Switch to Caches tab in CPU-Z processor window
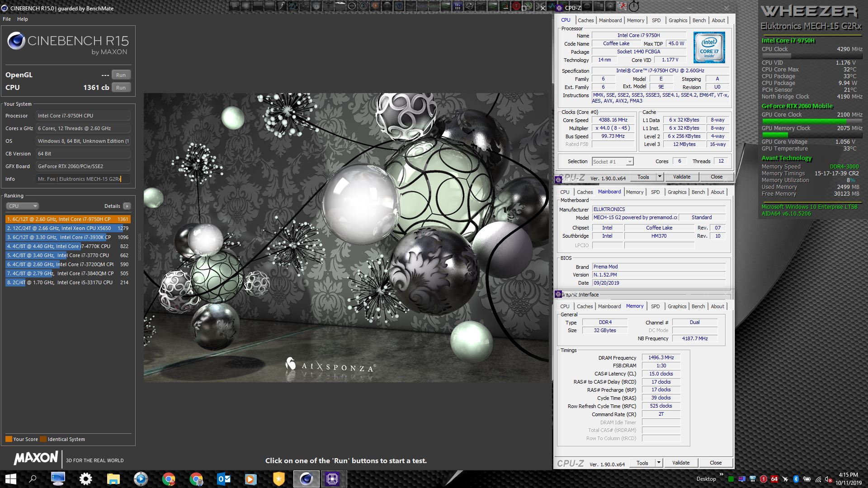This screenshot has width=868, height=488. click(x=585, y=20)
